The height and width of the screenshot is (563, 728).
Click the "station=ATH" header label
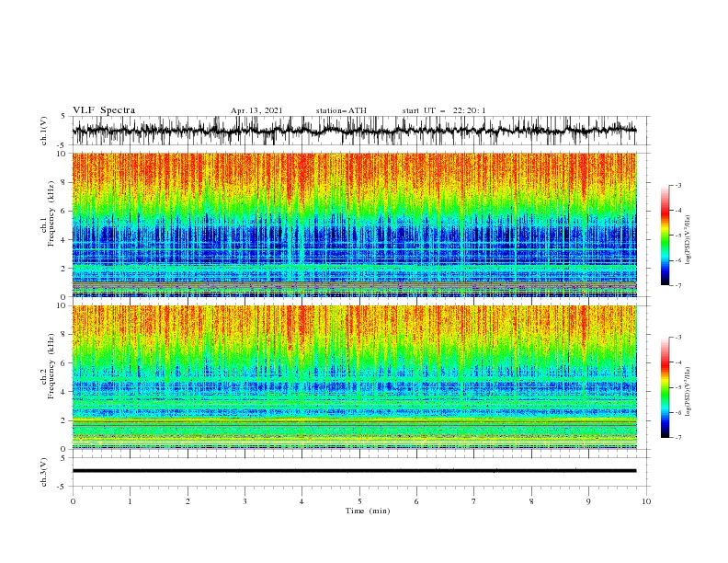click(x=341, y=110)
